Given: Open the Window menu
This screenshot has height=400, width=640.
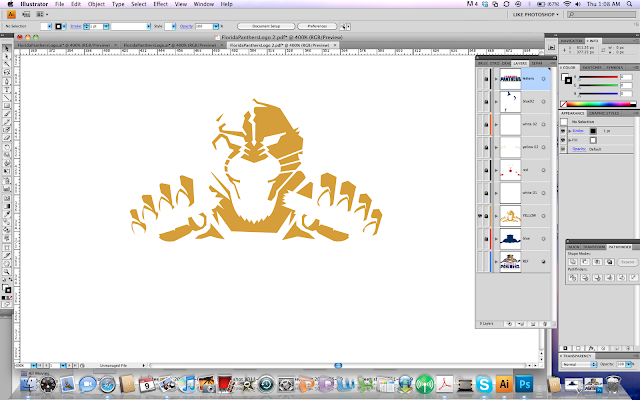Looking at the screenshot, I should [x=204, y=4].
